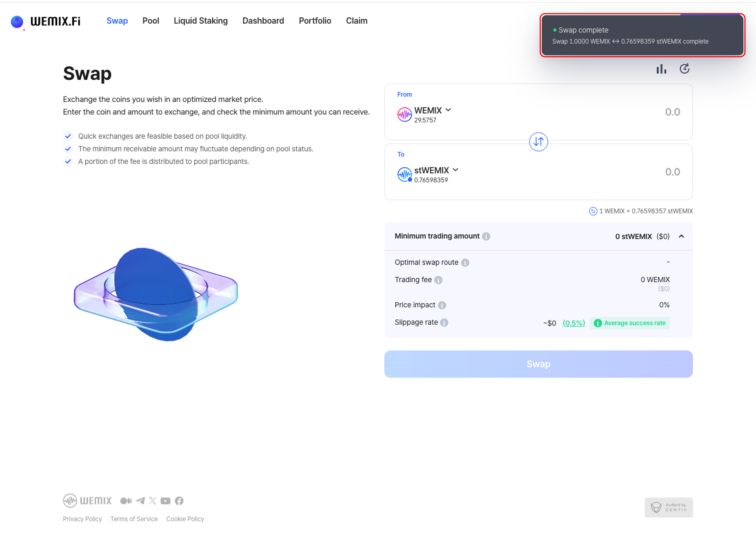
Task: Open the X social icon
Action: (x=153, y=500)
